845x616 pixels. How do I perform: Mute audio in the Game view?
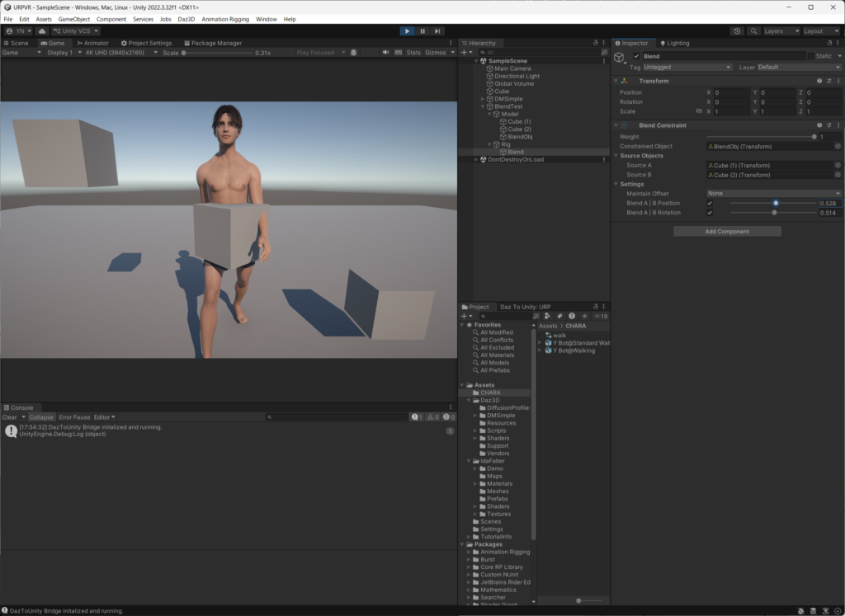coord(385,52)
